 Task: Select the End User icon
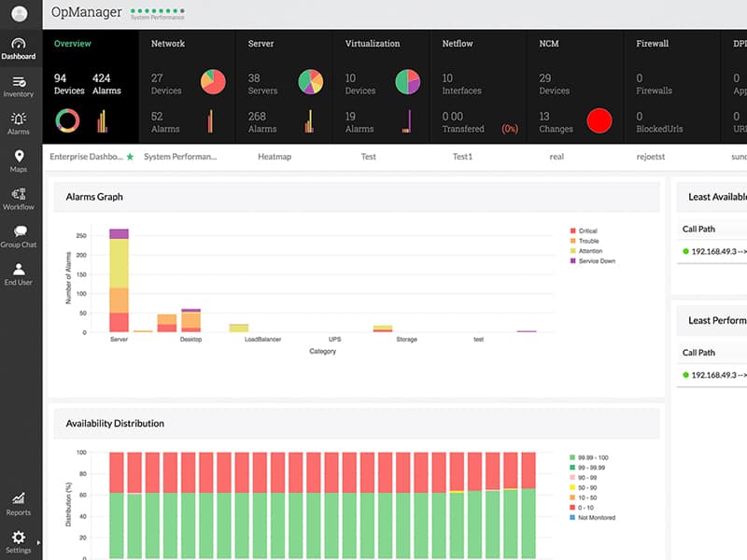19,269
